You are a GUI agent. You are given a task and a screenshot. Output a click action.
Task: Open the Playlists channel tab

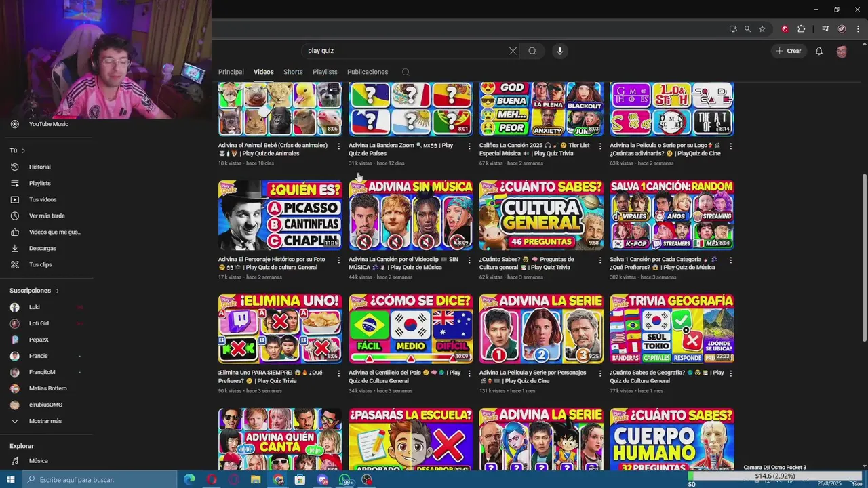coord(325,72)
